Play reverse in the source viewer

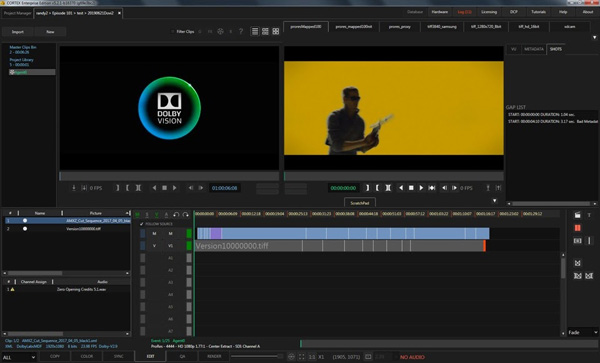click(154, 188)
